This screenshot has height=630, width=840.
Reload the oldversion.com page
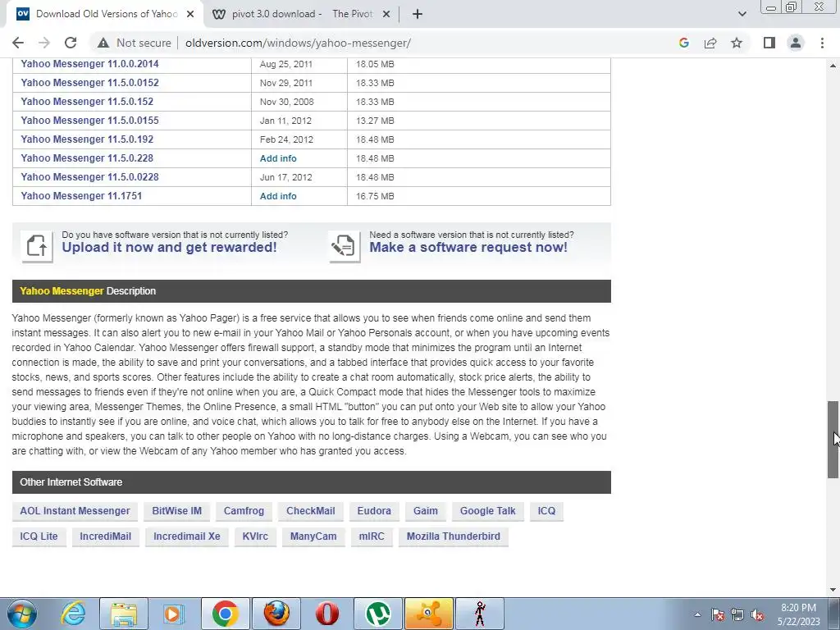point(71,43)
